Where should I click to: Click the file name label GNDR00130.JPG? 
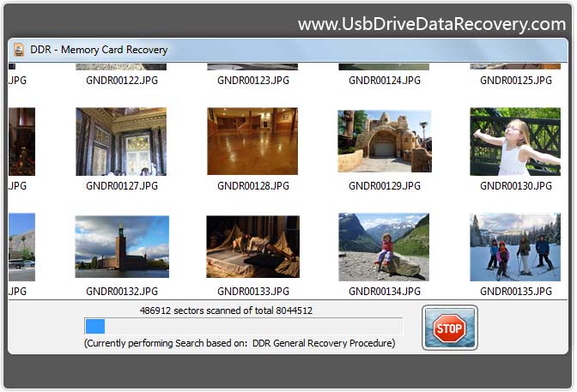pos(516,185)
